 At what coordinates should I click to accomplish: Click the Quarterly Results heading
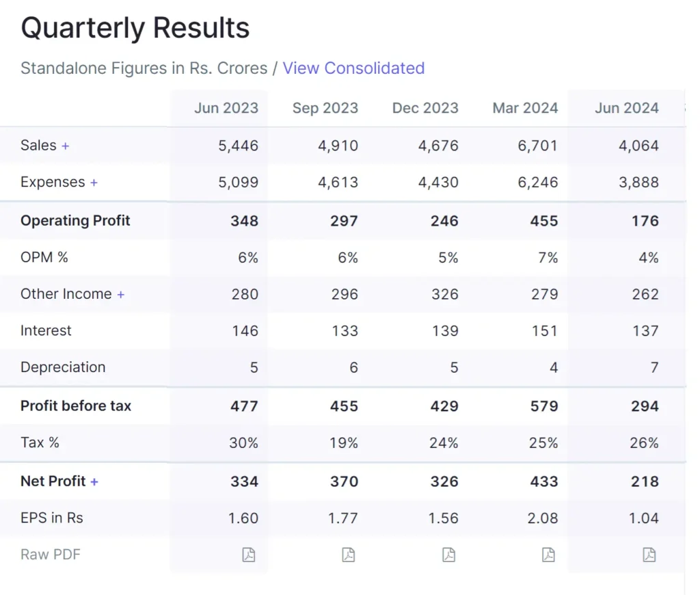[x=135, y=28]
